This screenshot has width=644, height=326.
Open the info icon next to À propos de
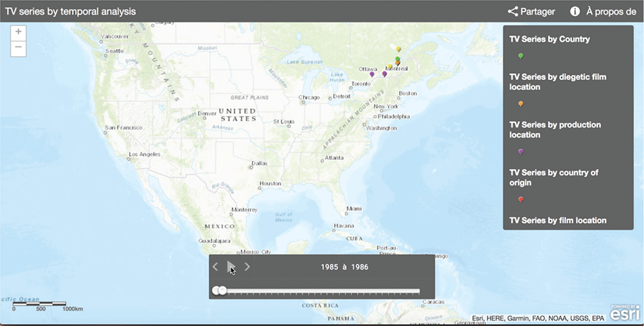tap(575, 11)
